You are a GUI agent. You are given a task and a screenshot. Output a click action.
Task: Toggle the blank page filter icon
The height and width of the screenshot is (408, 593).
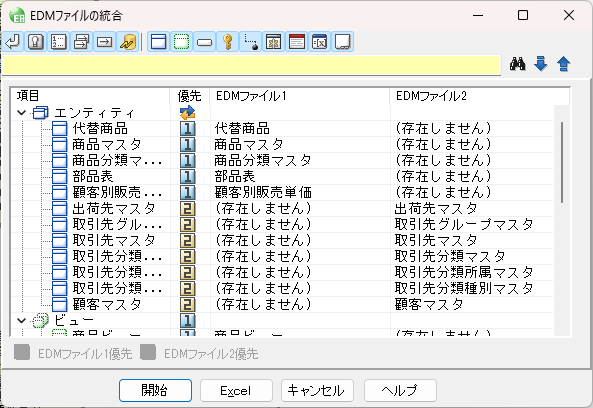click(343, 42)
